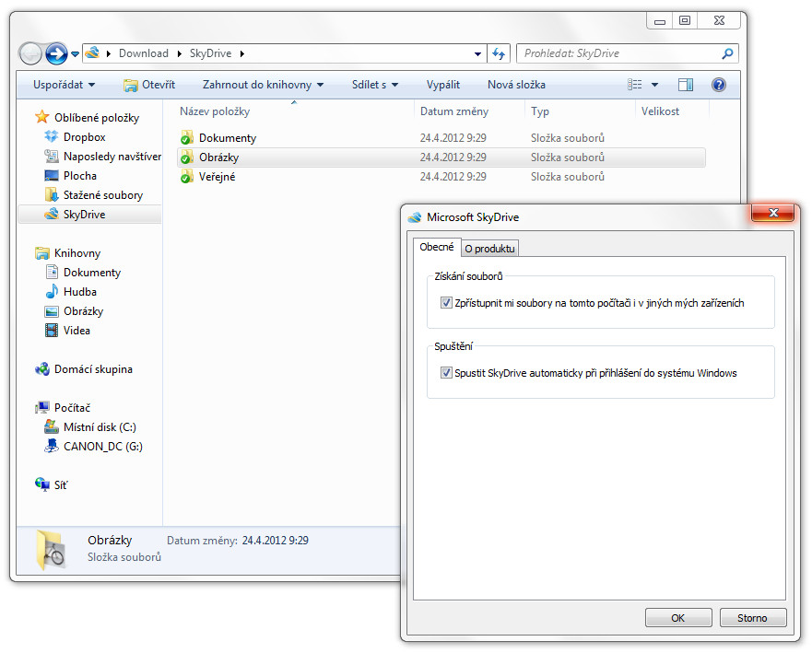
Task: Switch to the Obecné tab in SkyDrive dialog
Action: [437, 248]
